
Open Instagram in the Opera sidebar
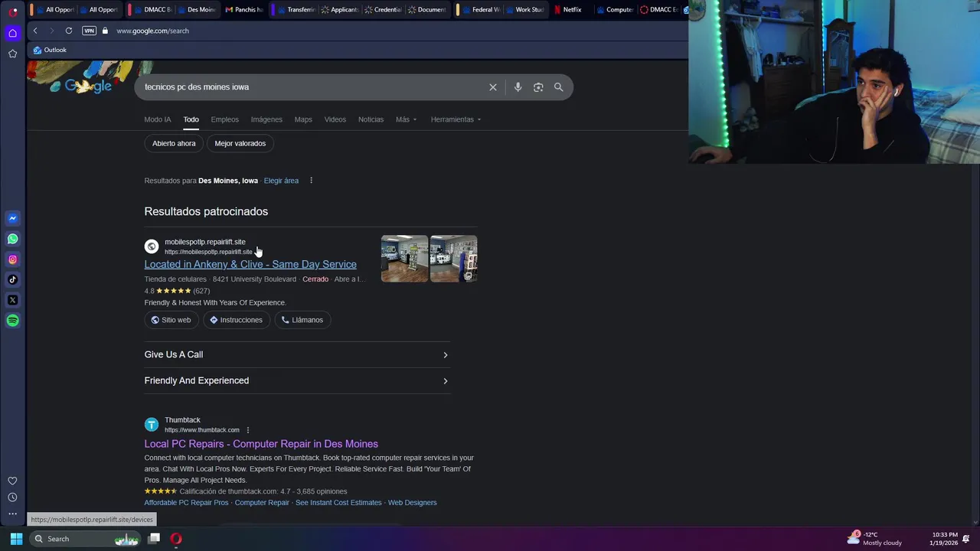12,259
